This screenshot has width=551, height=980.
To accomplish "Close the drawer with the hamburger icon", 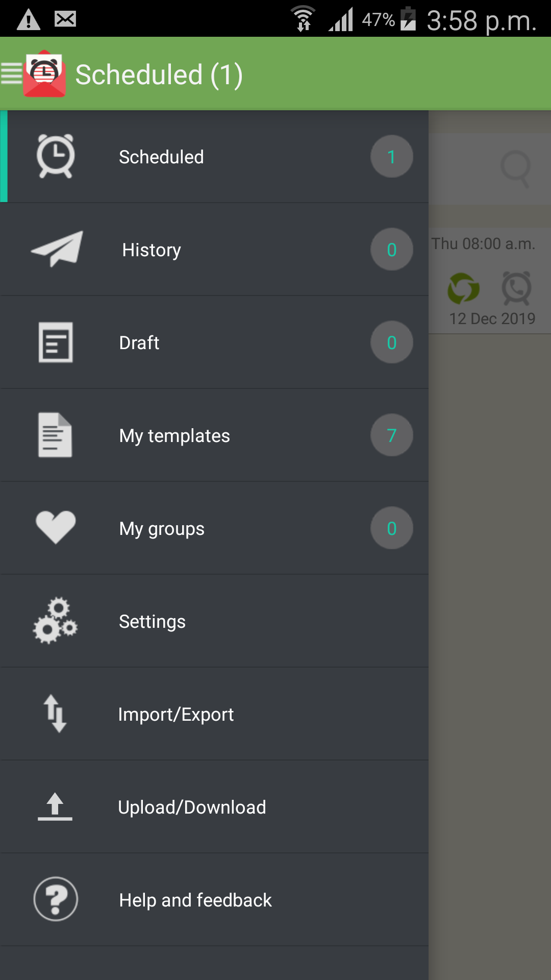I will [x=11, y=73].
